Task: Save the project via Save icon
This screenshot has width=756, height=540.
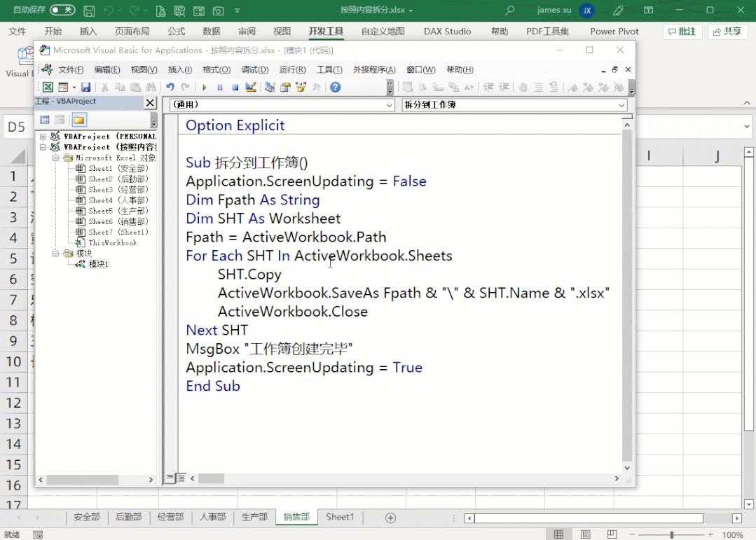Action: click(x=85, y=87)
